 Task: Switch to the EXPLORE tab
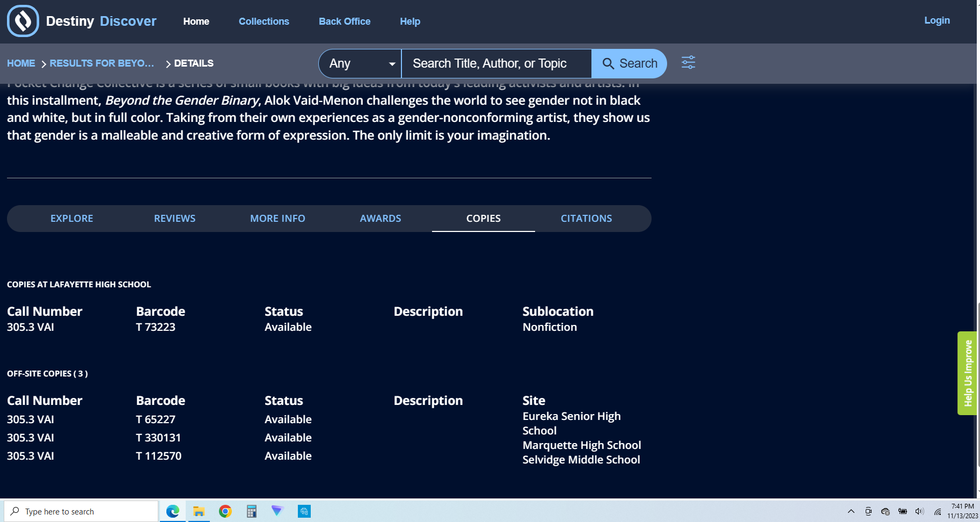(x=72, y=219)
